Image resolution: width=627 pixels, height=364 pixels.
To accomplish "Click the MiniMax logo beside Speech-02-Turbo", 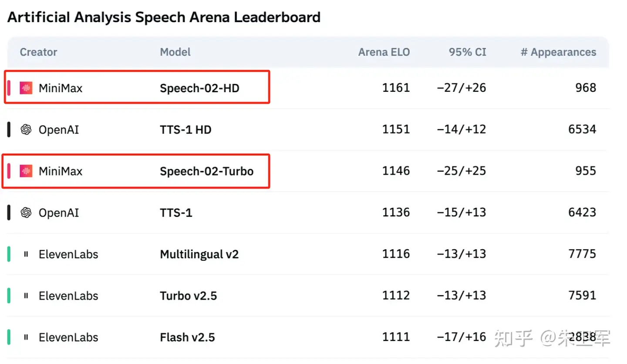I will click(26, 171).
